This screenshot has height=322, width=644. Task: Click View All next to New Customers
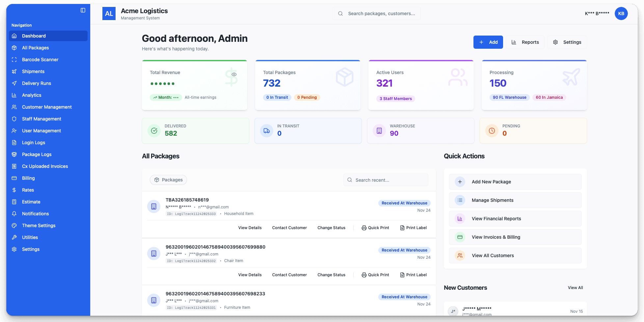(575, 287)
